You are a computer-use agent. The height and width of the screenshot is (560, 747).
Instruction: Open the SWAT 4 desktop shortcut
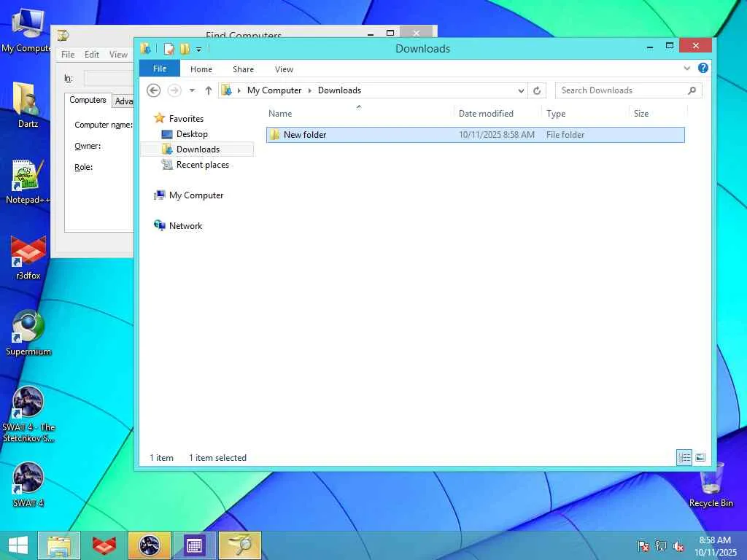28,484
